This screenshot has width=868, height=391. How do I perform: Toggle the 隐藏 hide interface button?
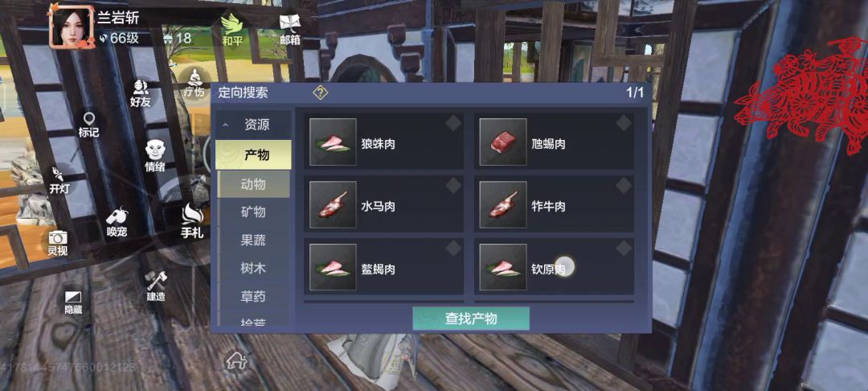click(x=73, y=303)
